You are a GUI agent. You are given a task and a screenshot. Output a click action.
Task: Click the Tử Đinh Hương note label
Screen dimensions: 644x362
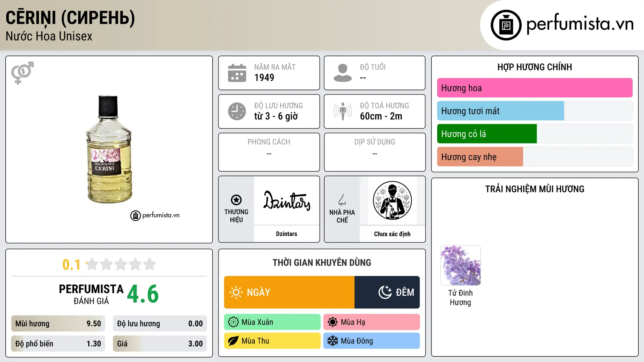click(x=460, y=298)
